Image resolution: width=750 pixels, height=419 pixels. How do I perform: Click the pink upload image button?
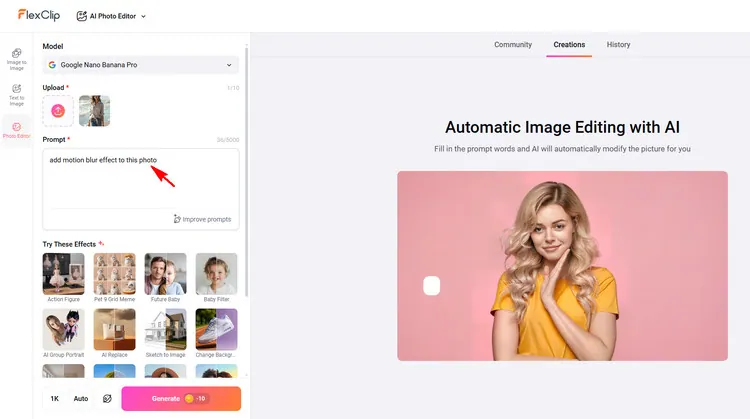[59, 111]
